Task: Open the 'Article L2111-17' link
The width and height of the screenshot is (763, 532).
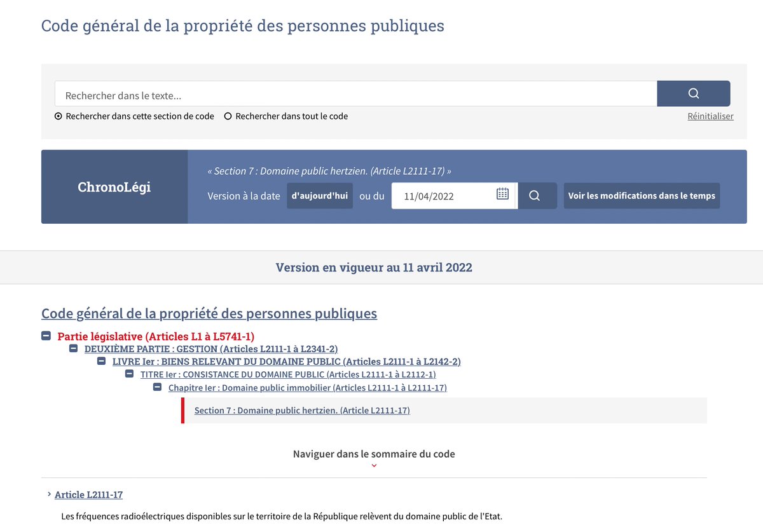Action: coord(88,494)
